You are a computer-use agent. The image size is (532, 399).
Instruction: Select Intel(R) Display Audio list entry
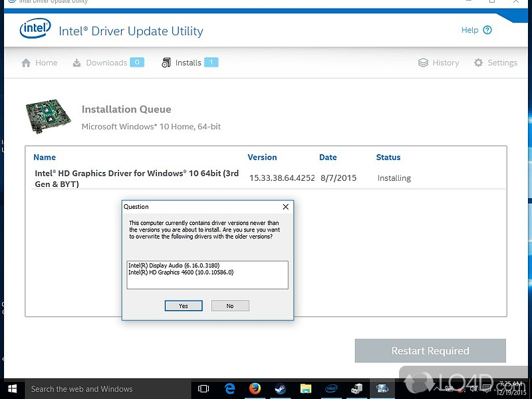[174, 265]
